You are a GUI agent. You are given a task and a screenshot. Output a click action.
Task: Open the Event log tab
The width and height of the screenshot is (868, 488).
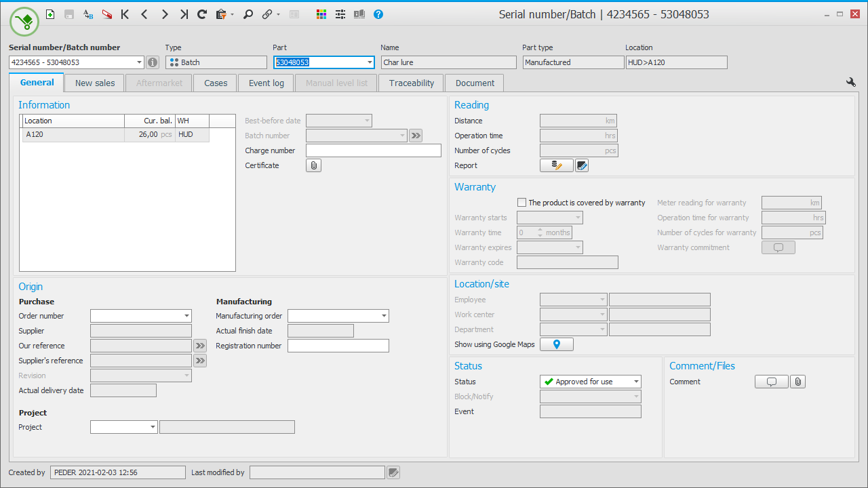pos(266,83)
